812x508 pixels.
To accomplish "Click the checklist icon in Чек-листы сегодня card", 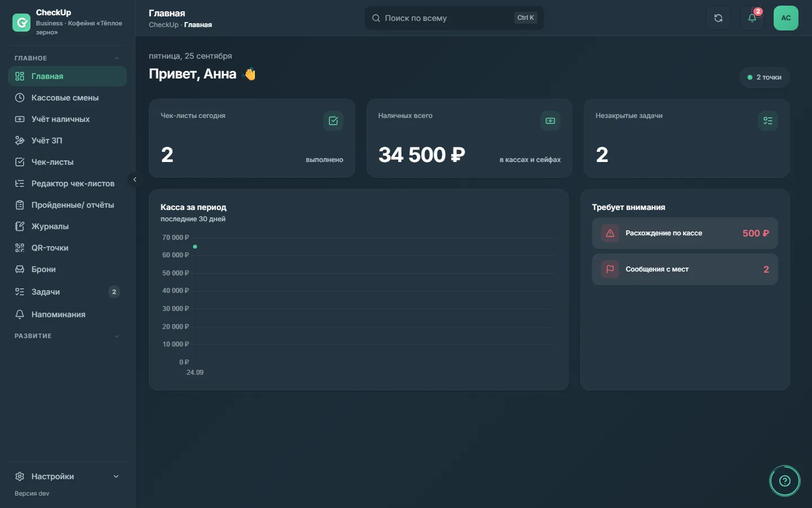I will point(333,121).
